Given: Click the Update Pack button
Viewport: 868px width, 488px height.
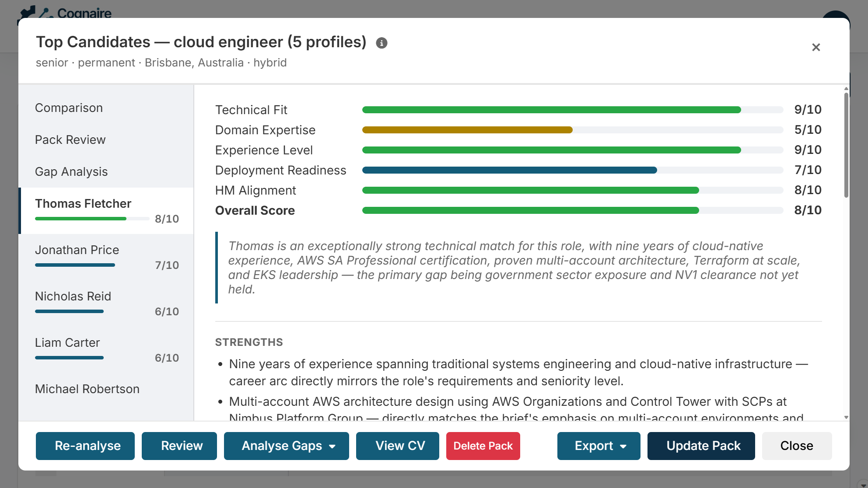Looking at the screenshot, I should click(x=701, y=446).
